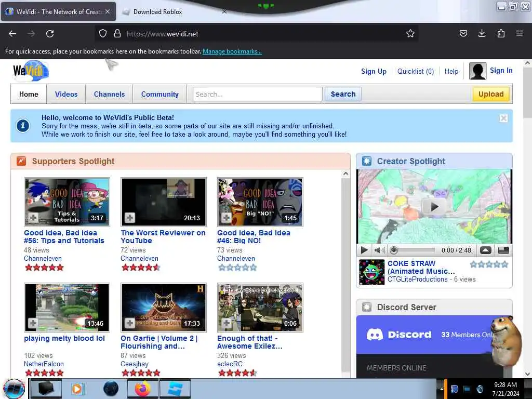Image resolution: width=532 pixels, height=399 pixels.
Task: Click the WeVidi logo
Action: coord(31,71)
